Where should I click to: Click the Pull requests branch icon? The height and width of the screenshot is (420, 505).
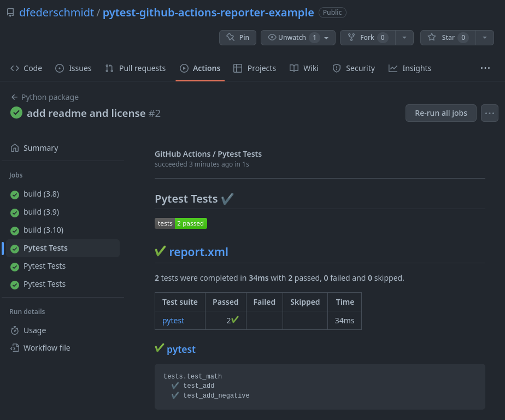(x=109, y=68)
